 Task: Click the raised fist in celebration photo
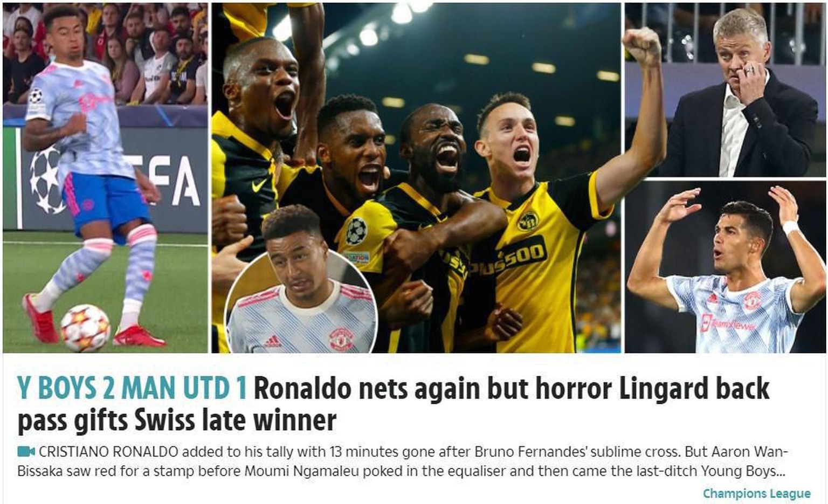click(x=641, y=46)
